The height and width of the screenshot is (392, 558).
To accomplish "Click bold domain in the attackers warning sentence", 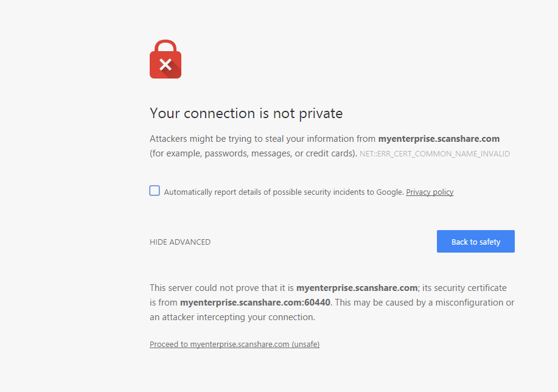I will coord(439,139).
